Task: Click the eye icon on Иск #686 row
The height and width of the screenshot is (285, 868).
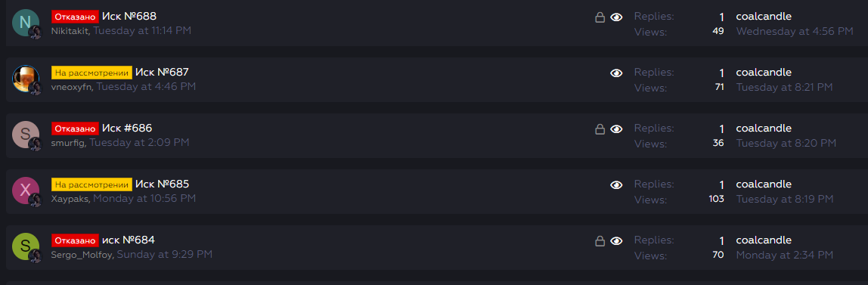Action: point(616,129)
